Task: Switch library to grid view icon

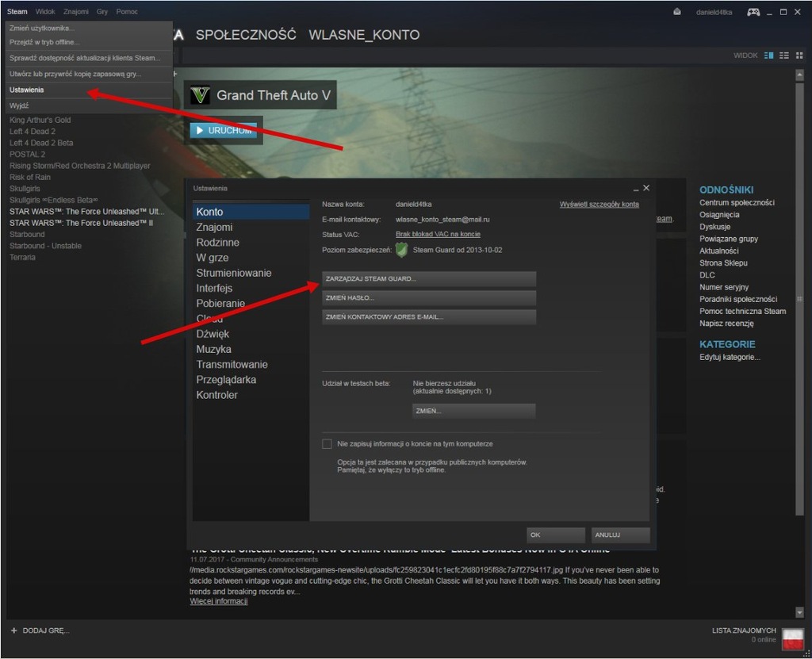Action: (799, 56)
